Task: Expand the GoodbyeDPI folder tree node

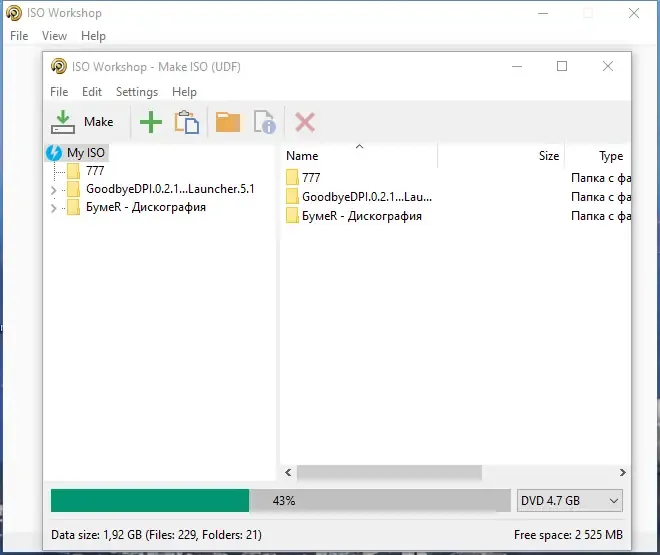Action: pyautogui.click(x=53, y=190)
